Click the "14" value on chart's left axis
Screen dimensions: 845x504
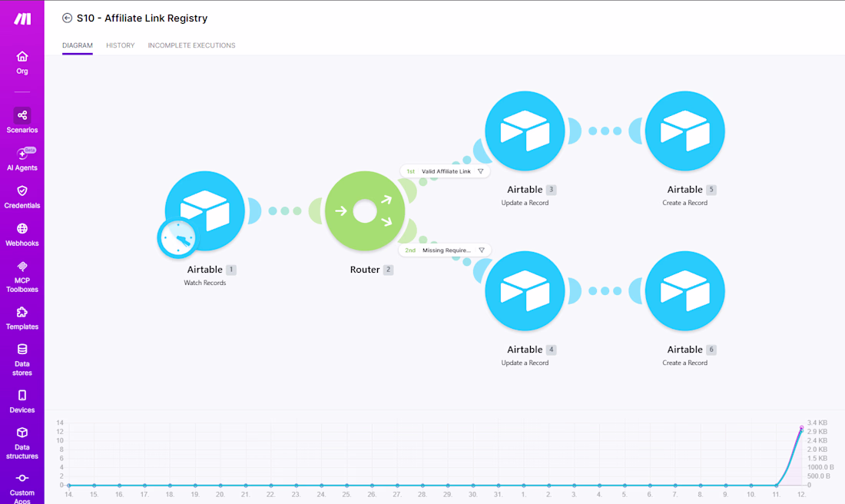pos(60,423)
